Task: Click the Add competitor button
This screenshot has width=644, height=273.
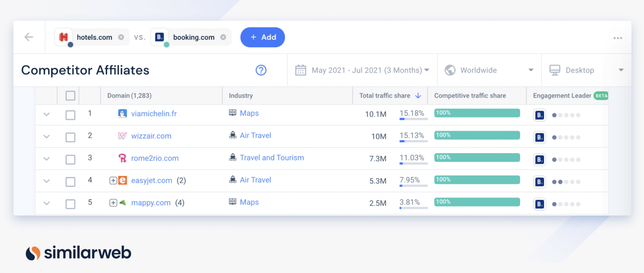Action: 262,37
